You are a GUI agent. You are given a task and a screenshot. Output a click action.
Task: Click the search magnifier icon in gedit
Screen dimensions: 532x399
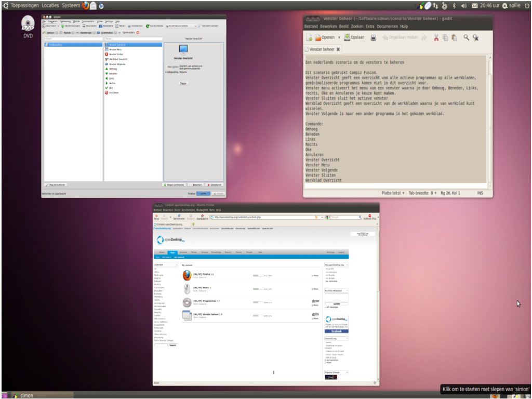pyautogui.click(x=467, y=37)
